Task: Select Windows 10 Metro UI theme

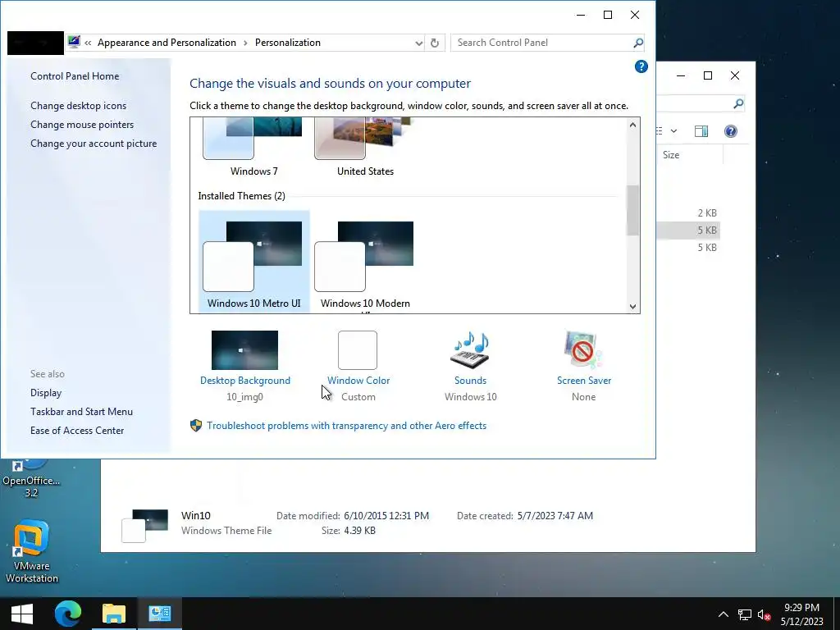Action: click(254, 262)
